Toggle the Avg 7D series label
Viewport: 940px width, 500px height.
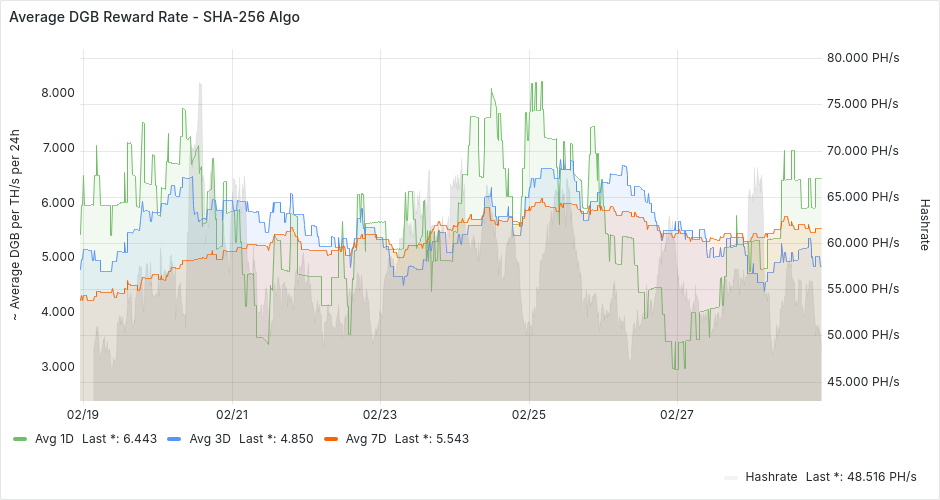366,438
